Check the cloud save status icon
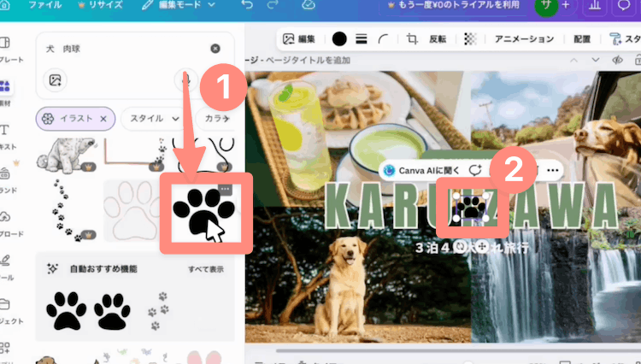The width and height of the screenshot is (641, 364). pyautogui.click(x=309, y=5)
